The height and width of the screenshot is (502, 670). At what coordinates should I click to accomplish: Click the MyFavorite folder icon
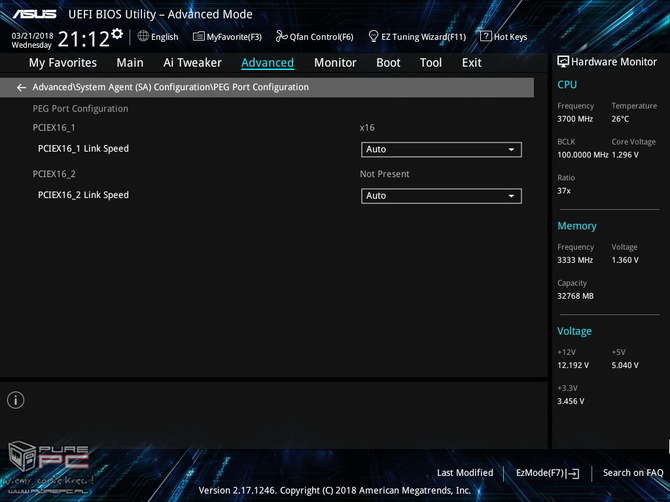pos(199,36)
